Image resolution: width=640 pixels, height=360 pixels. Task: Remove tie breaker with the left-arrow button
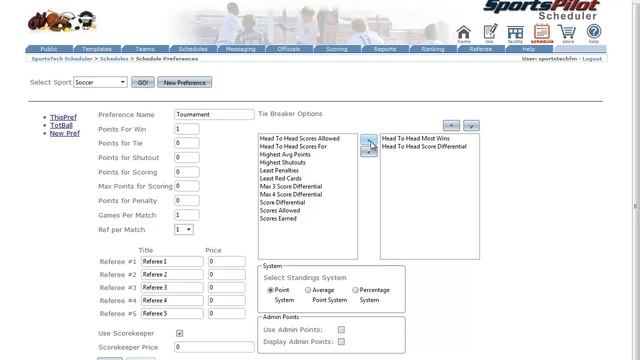click(369, 152)
